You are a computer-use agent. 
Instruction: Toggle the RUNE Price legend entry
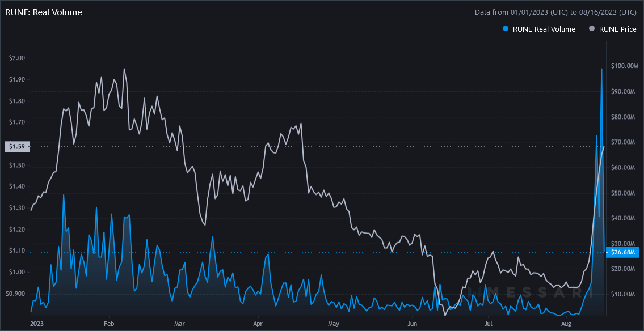tap(612, 29)
